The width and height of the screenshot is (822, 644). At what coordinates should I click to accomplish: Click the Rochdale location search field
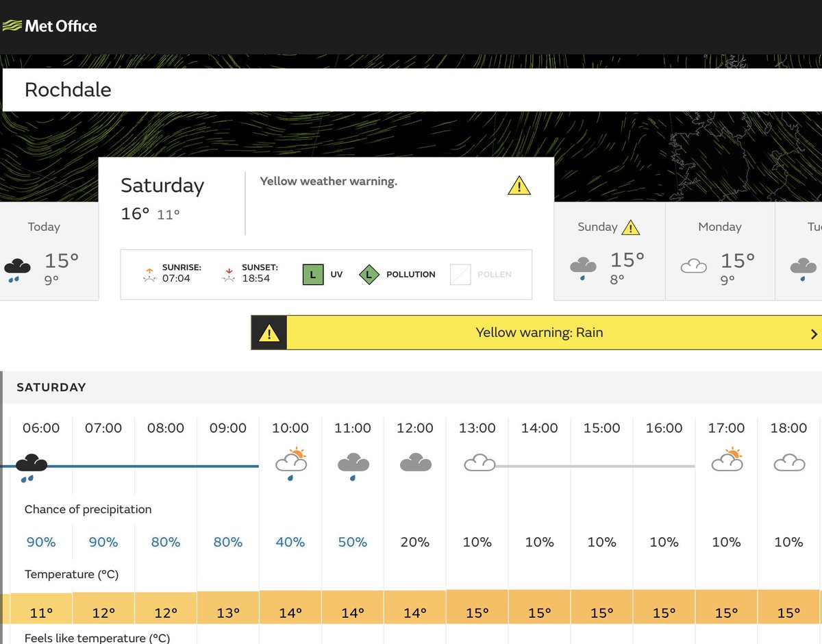point(412,90)
